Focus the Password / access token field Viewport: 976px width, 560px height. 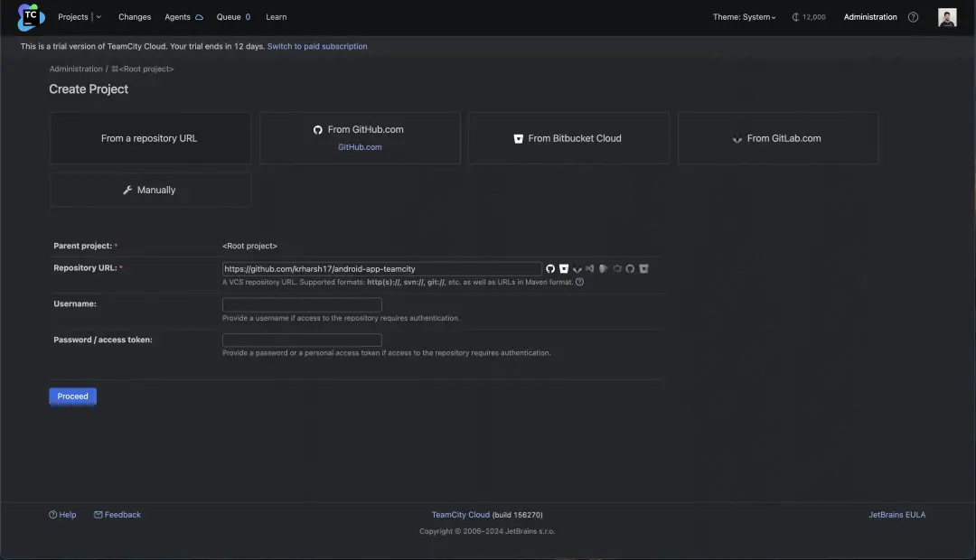coord(302,340)
